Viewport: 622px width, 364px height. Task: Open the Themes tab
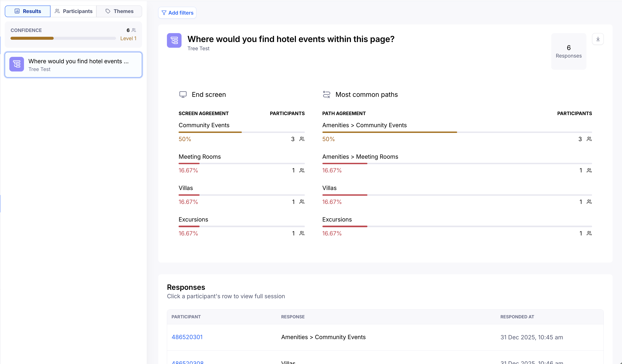click(x=119, y=11)
